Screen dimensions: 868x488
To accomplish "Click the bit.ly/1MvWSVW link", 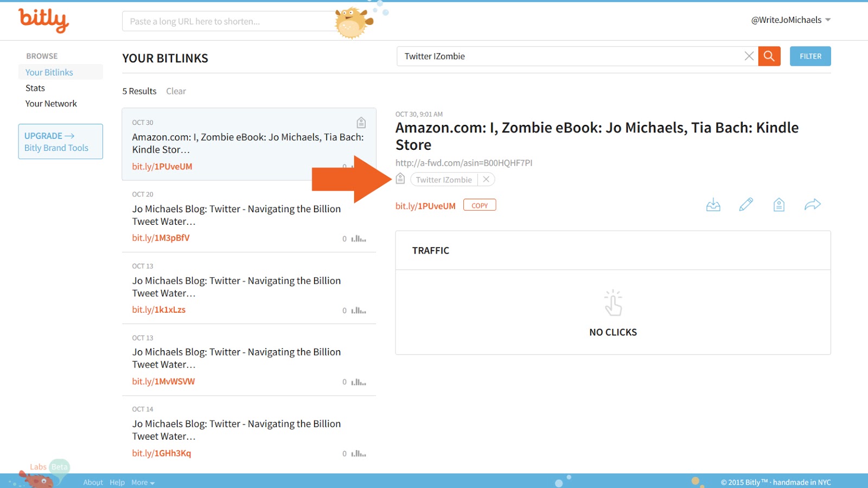I will [163, 381].
